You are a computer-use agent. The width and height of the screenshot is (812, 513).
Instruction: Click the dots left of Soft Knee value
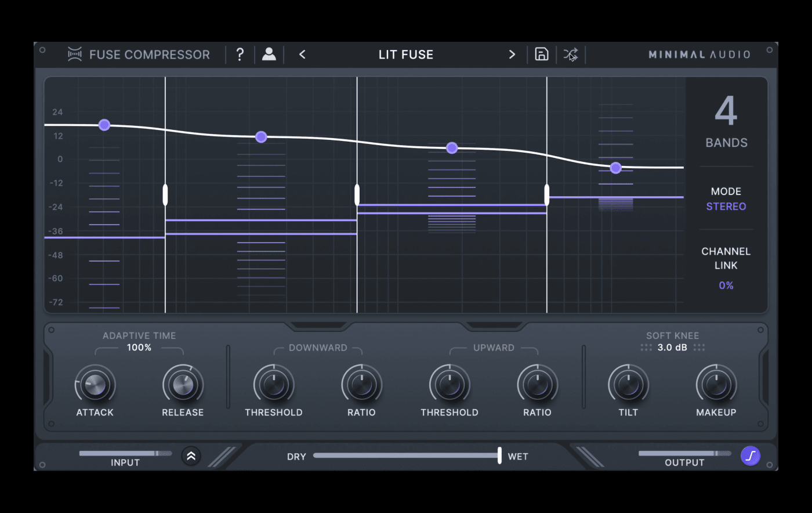(x=646, y=348)
